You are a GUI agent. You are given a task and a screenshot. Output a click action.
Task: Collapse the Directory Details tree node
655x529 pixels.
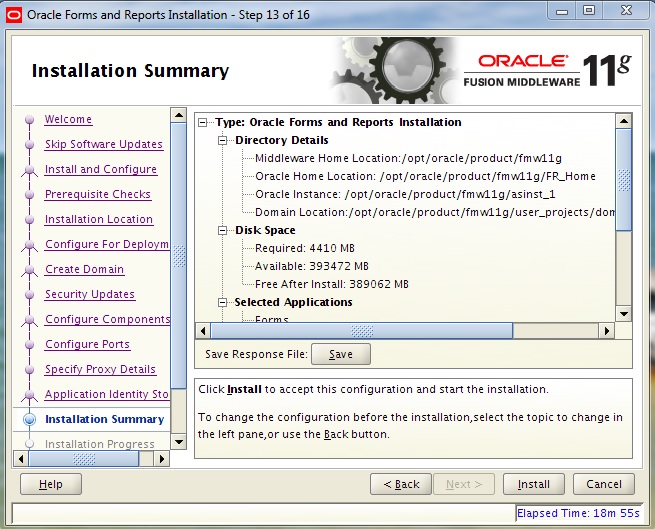(224, 141)
